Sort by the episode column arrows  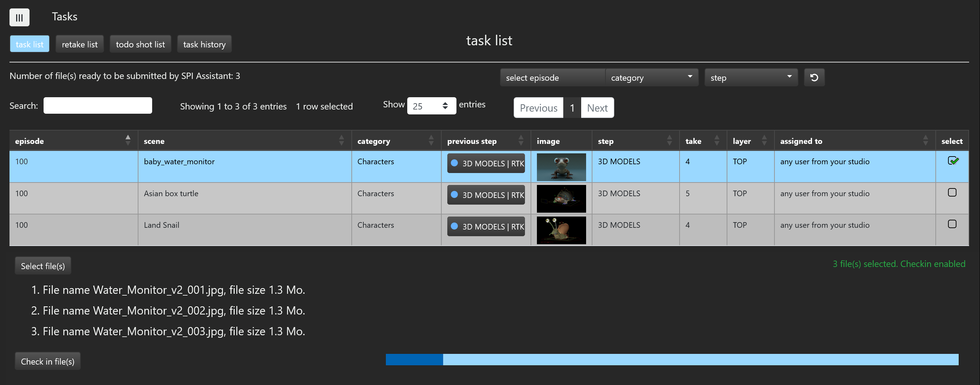coord(128,140)
